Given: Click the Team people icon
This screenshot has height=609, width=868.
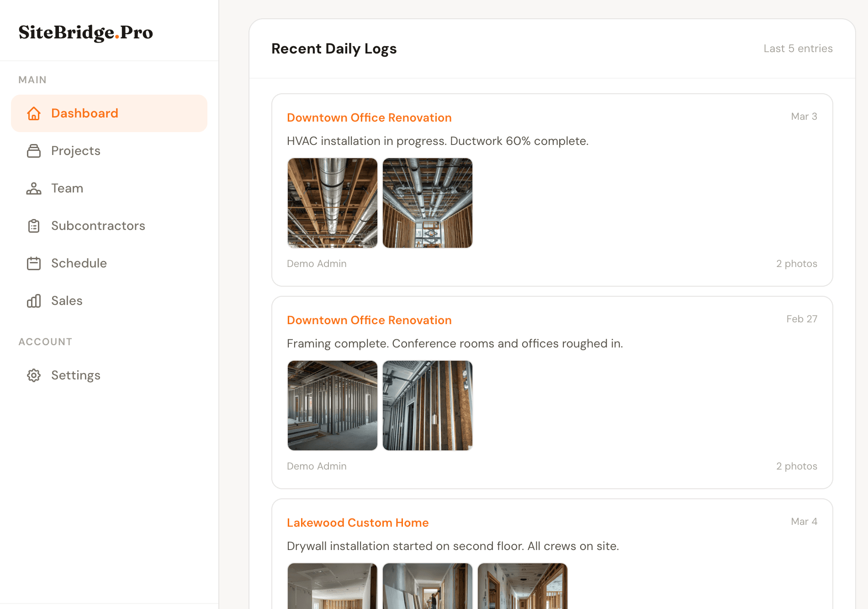Looking at the screenshot, I should point(34,188).
